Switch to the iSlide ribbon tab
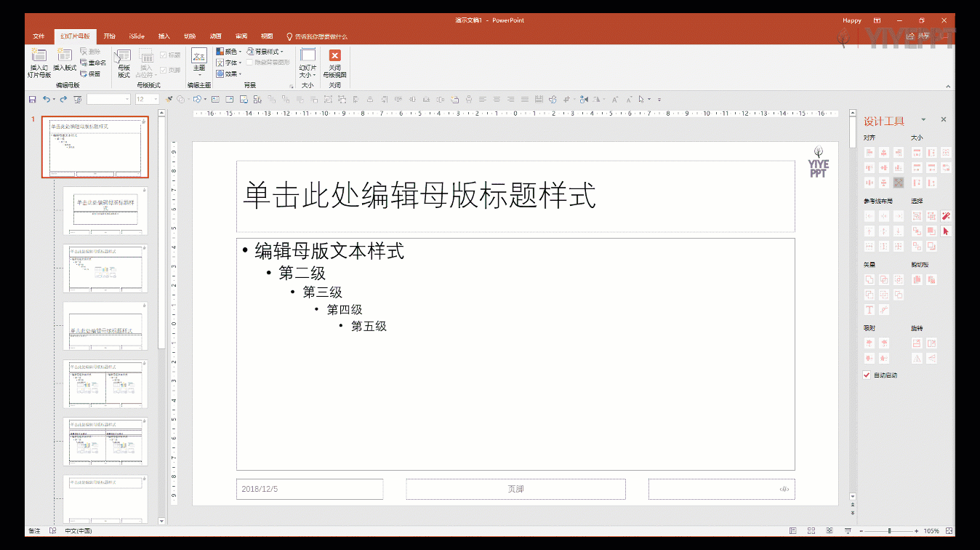 [x=137, y=36]
